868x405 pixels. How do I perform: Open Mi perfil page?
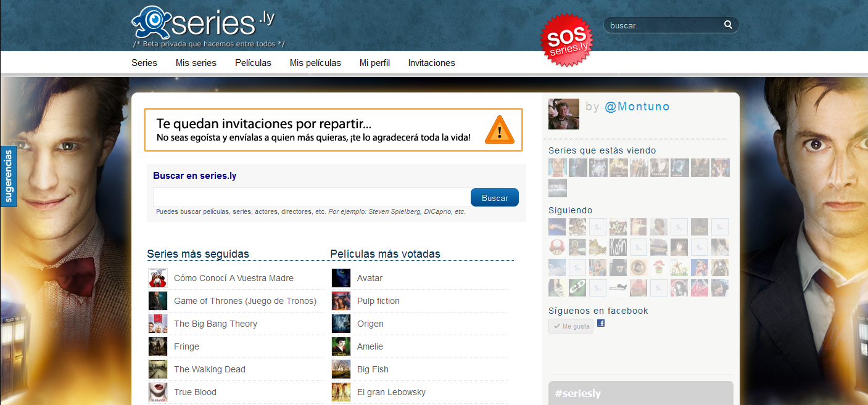pyautogui.click(x=374, y=63)
